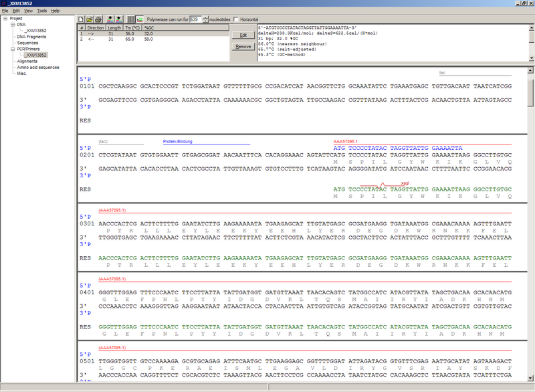Screen dimensions: 535x392
Task: Click the sequence view vertical scrollbar thumb
Action: click(x=530, y=93)
